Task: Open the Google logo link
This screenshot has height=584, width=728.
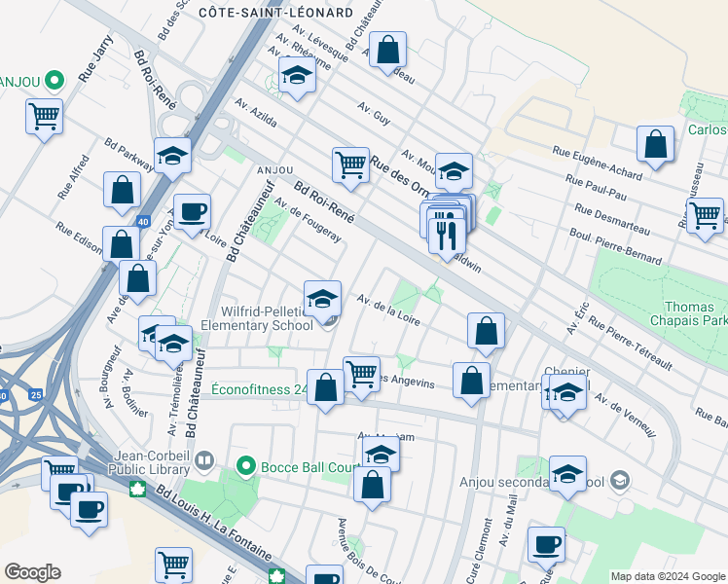Action: [x=32, y=572]
